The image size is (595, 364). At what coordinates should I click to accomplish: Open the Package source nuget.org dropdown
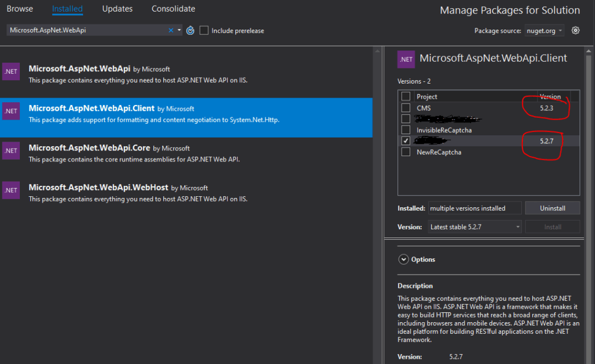click(544, 31)
